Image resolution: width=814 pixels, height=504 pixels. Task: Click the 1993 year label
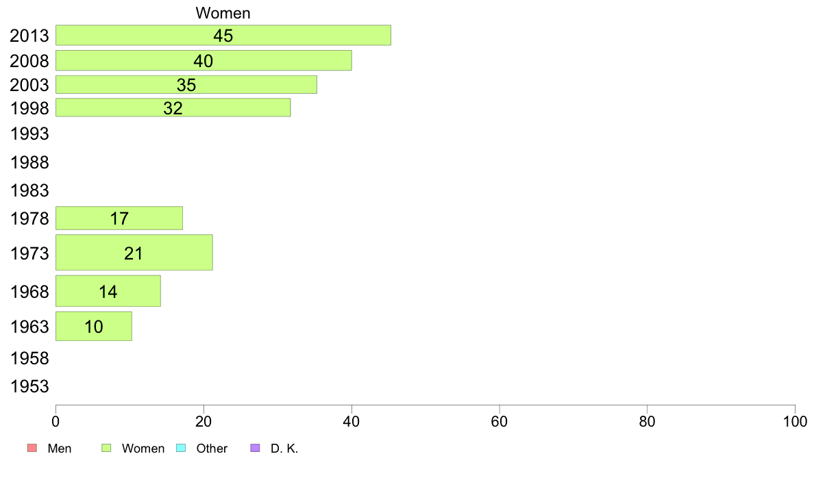click(x=29, y=134)
